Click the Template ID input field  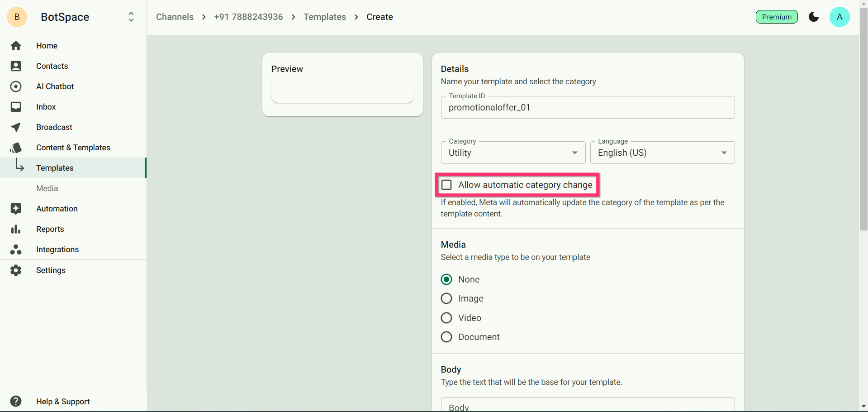point(588,108)
